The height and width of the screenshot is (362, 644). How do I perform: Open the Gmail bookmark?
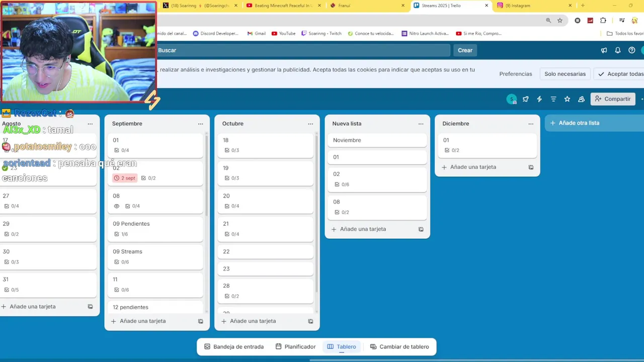[256, 34]
